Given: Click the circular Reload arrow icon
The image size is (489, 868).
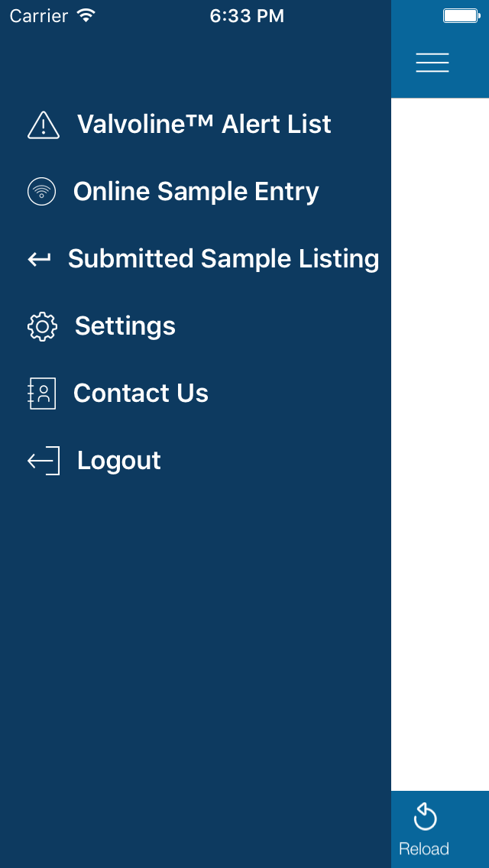Looking at the screenshot, I should click(x=425, y=817).
